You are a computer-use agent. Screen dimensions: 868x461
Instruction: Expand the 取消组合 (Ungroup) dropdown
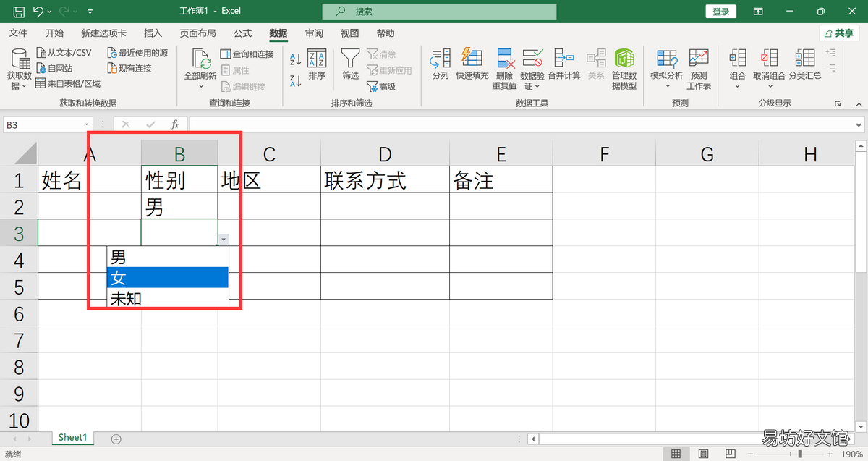click(769, 86)
